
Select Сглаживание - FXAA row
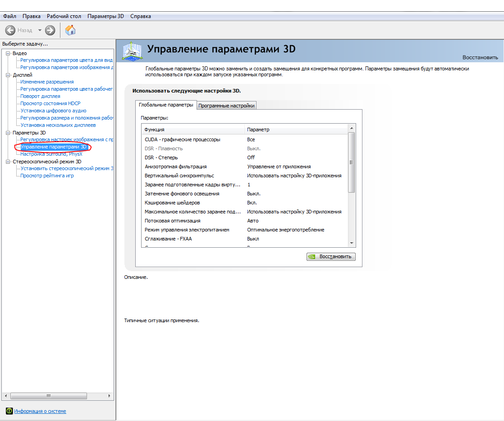tap(245, 239)
